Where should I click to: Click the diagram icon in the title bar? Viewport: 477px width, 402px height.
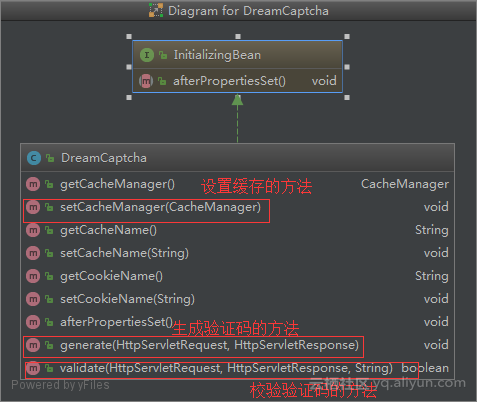[156, 10]
